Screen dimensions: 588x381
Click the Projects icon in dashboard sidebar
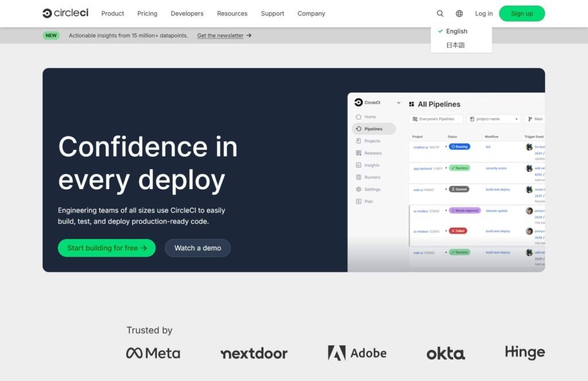click(358, 141)
